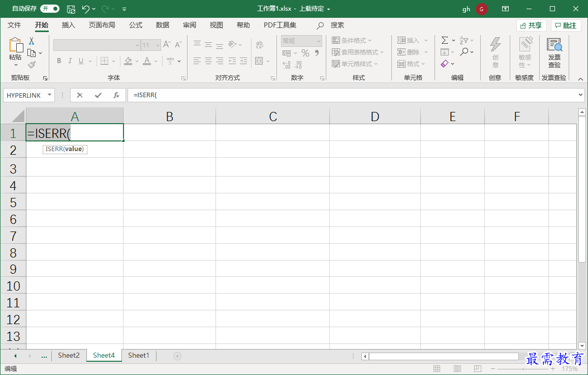588x375 pixels.
Task: Click the Fill Color bucket icon
Action: [128, 61]
